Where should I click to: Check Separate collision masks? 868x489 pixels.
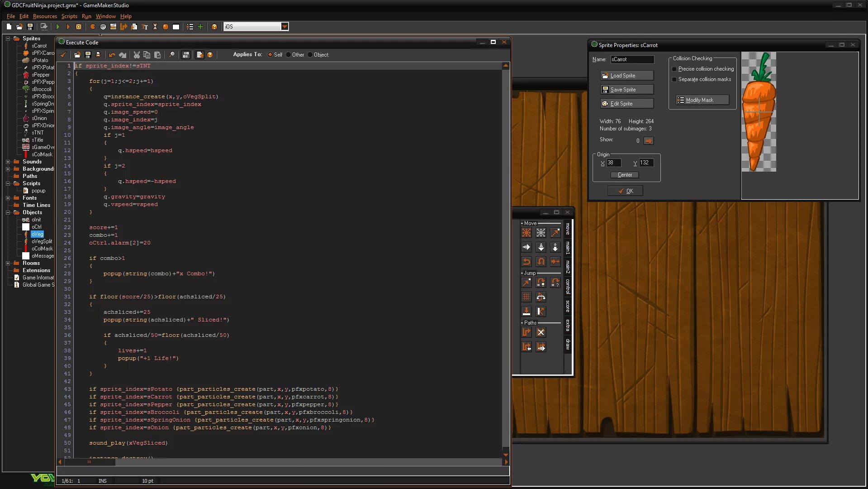pyautogui.click(x=675, y=79)
